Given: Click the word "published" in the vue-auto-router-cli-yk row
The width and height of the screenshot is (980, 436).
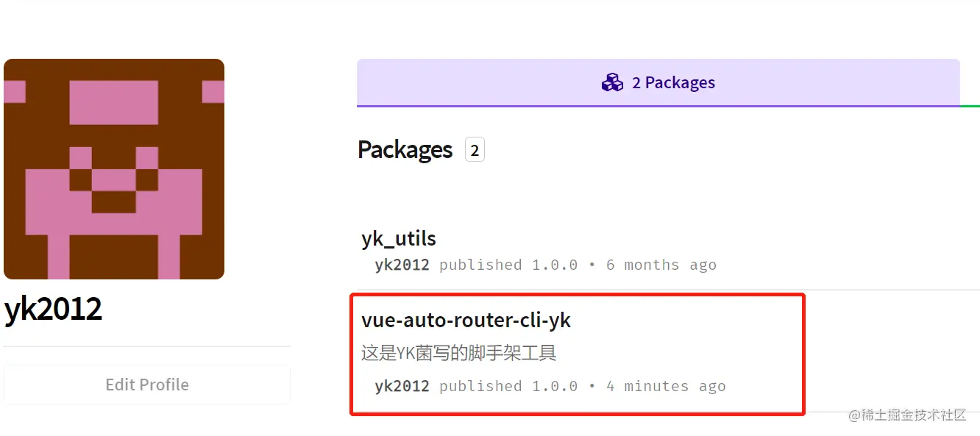Looking at the screenshot, I should coord(480,386).
